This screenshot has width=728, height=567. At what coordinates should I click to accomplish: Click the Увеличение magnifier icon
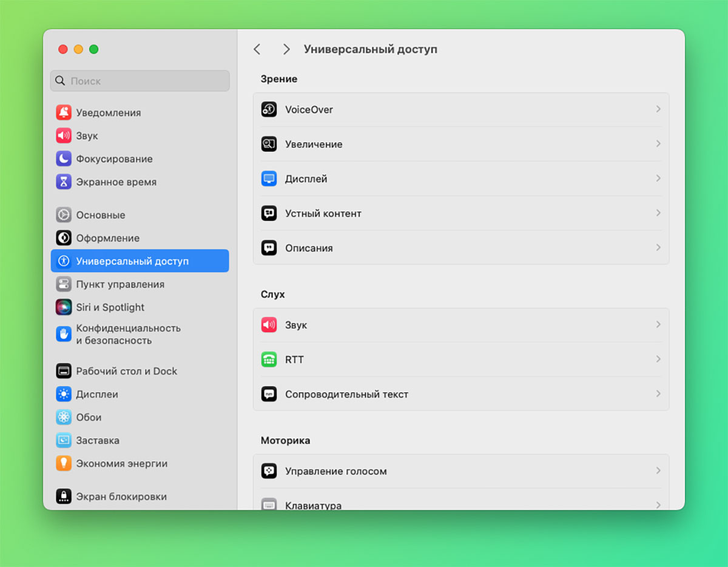(269, 144)
